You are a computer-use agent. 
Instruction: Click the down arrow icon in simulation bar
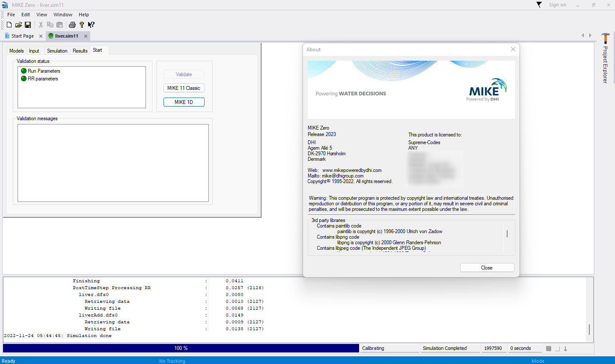tap(565, 349)
